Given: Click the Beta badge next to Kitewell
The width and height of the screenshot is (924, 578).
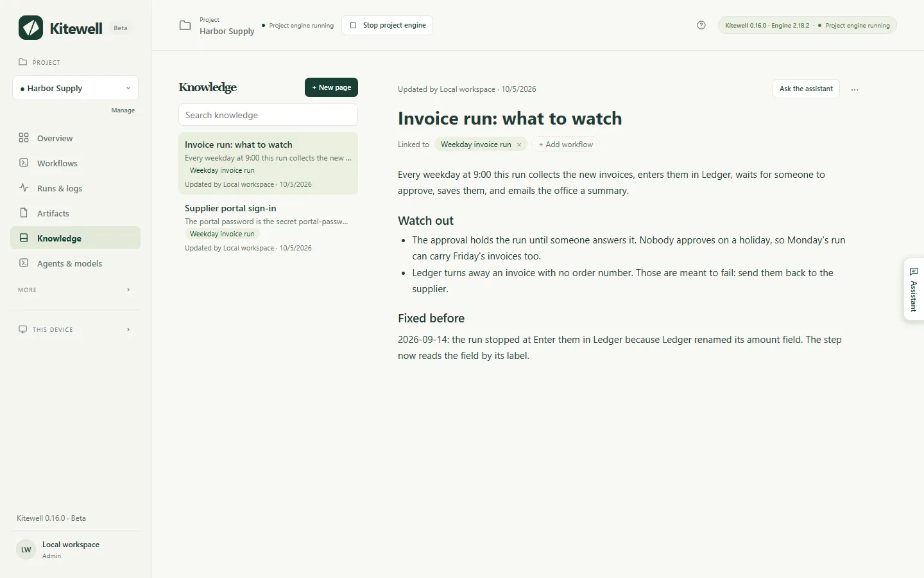Looking at the screenshot, I should [121, 28].
